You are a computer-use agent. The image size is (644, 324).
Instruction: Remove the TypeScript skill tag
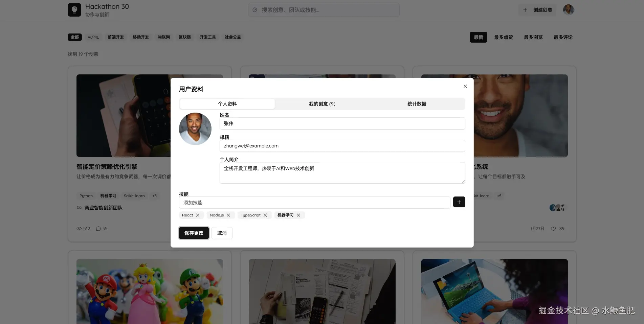tap(265, 215)
